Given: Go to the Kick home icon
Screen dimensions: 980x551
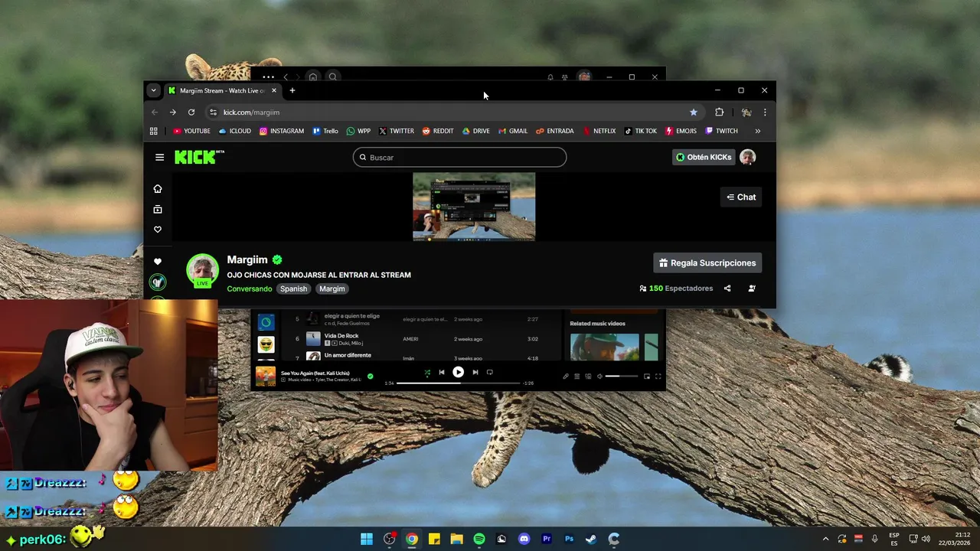Looking at the screenshot, I should point(158,189).
